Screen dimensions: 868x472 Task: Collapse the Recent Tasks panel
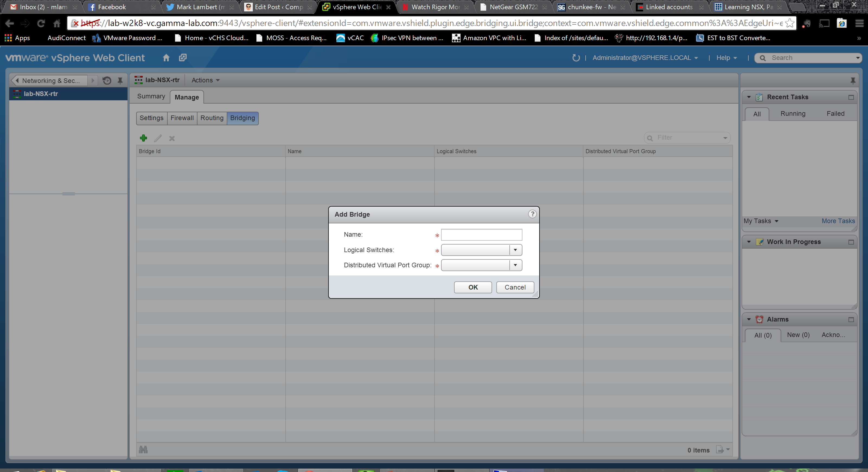pyautogui.click(x=749, y=97)
